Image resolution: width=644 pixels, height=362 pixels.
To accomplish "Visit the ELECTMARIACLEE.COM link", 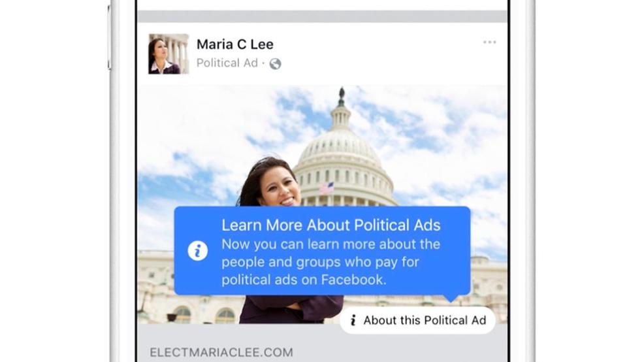I will point(221,352).
